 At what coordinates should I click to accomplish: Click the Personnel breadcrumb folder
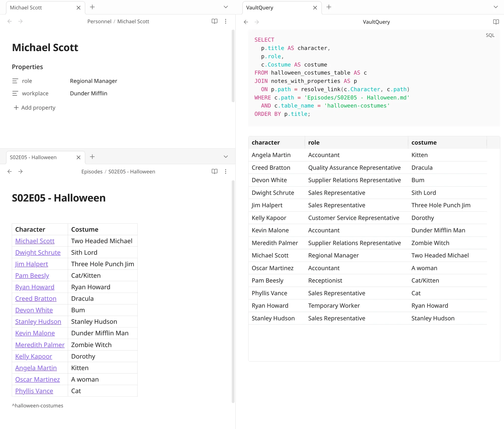click(99, 21)
